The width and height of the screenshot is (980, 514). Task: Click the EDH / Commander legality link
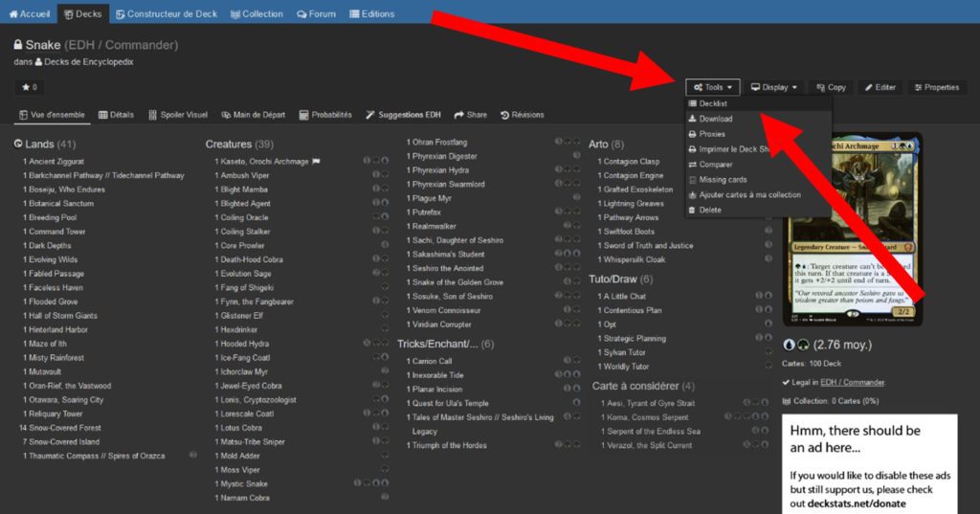852,383
